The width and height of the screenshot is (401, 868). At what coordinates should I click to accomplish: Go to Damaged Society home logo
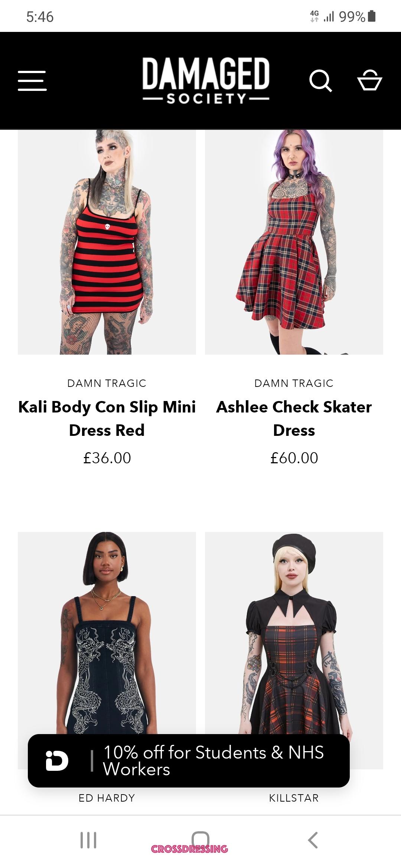pos(206,80)
